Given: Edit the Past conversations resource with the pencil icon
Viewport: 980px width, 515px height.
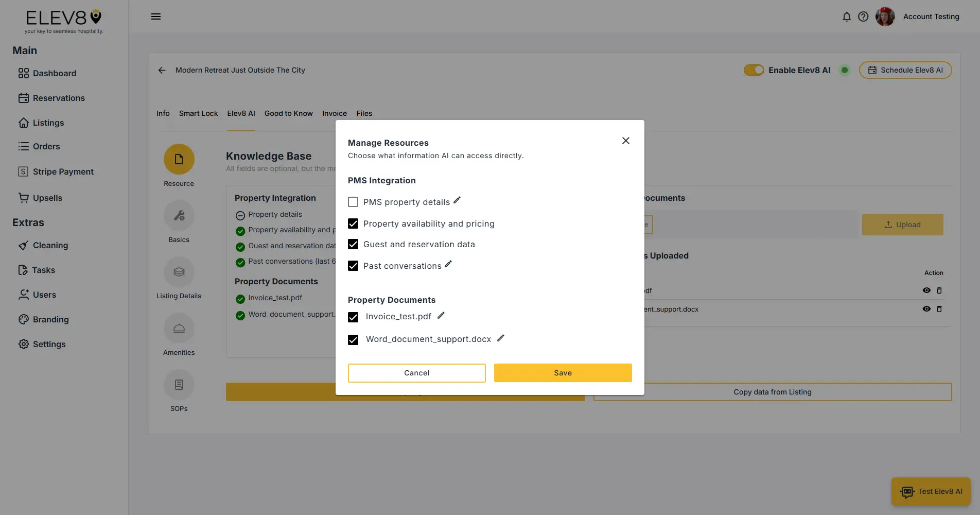Looking at the screenshot, I should point(448,264).
